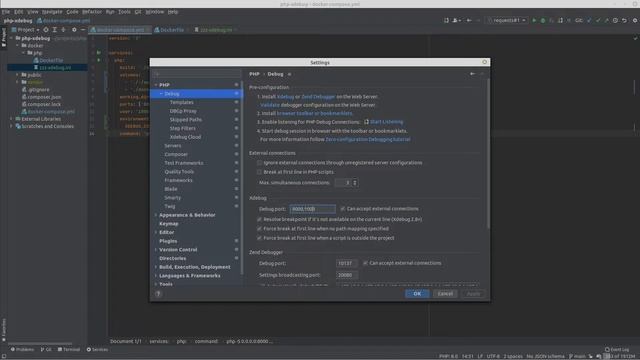Screen dimensions: 640x360
Task: Toggle Break at first line in PHP scripts
Action: click(x=259, y=172)
